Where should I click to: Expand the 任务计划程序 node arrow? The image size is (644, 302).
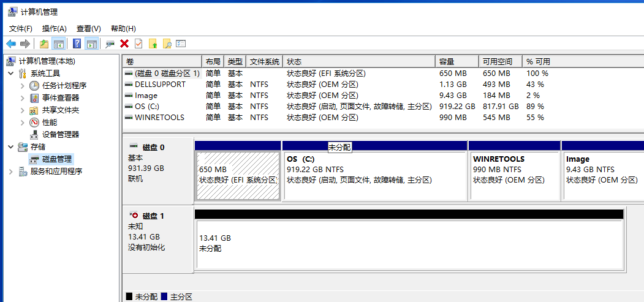tap(23, 86)
